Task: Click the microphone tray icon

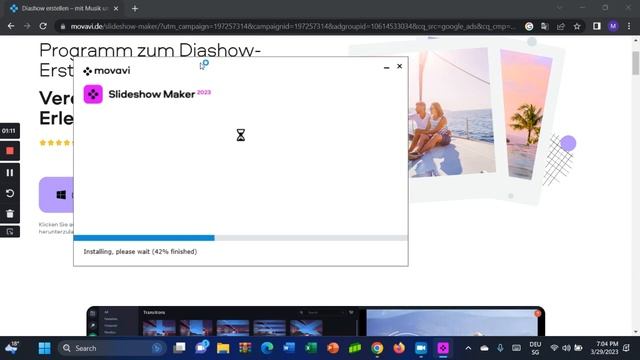Action: pos(500,348)
